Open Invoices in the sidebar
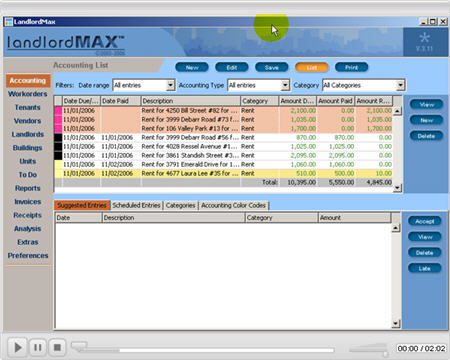Image resolution: width=450 pixels, height=360 pixels. pos(28,202)
